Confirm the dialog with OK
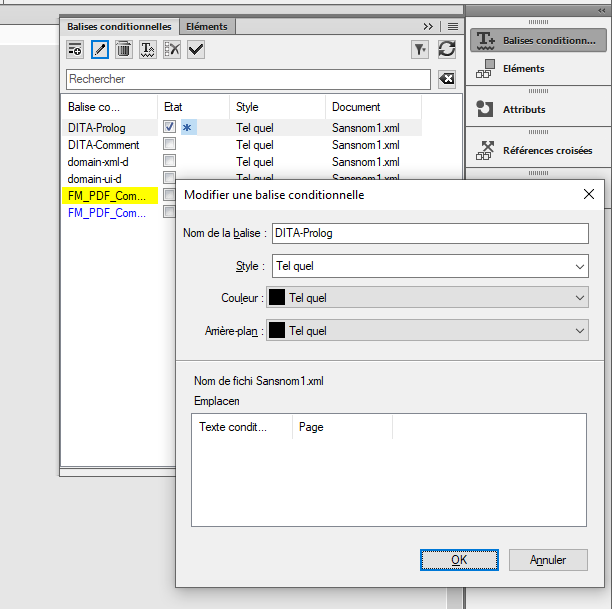The width and height of the screenshot is (612, 609). [x=459, y=560]
